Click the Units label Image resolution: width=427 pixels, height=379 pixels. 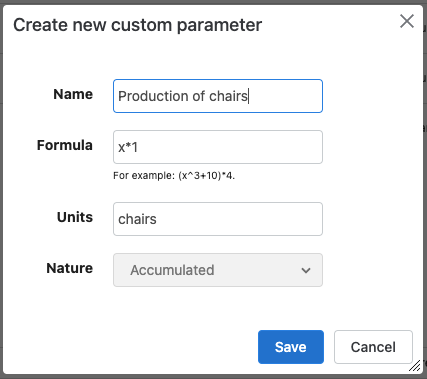(75, 217)
